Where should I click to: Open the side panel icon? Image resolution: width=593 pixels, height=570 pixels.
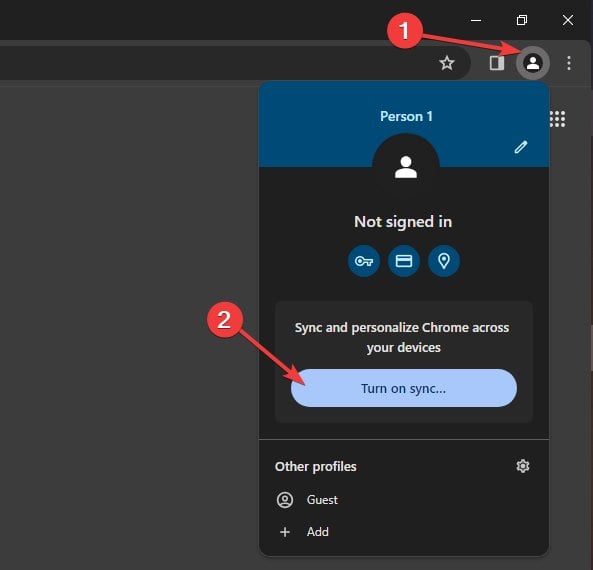point(497,63)
